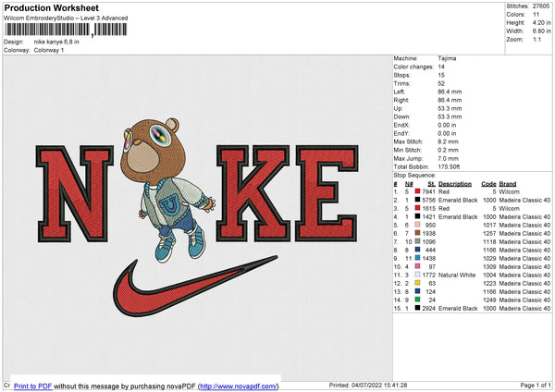Click the Total Bobbin value 175.50ft

coord(449,167)
